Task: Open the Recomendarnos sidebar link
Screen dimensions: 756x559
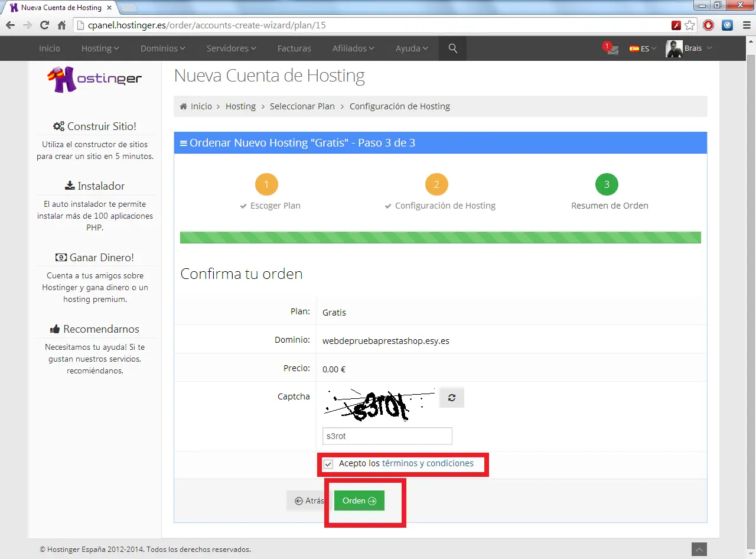Action: pos(94,329)
